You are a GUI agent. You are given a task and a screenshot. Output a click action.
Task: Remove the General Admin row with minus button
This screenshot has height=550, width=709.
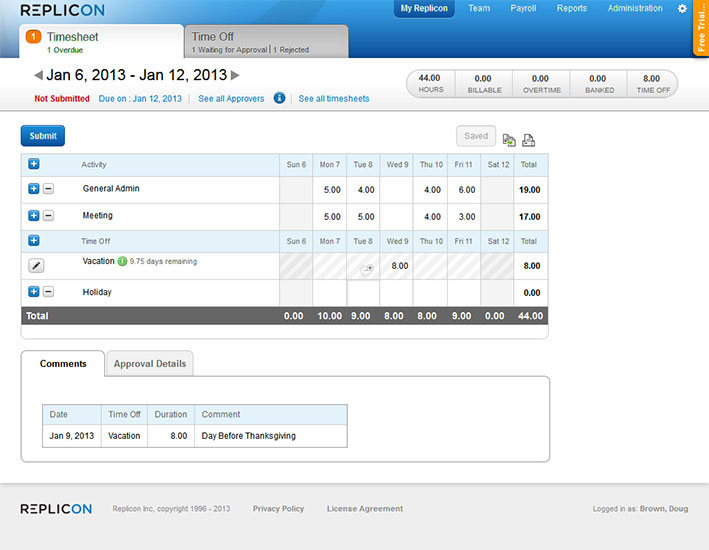tap(48, 189)
